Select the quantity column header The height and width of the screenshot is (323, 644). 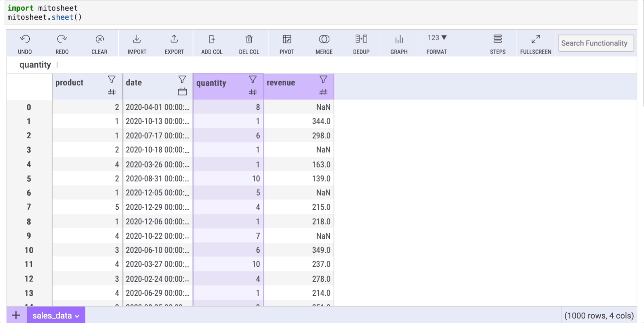tap(211, 83)
